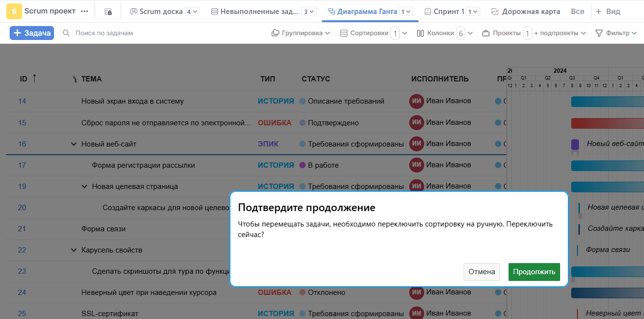
Task: Click the Отмена button in dialog
Action: click(482, 272)
